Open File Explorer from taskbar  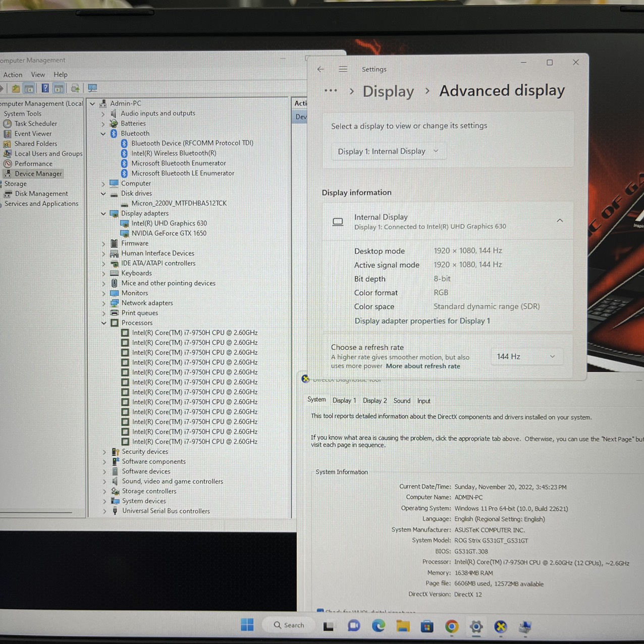point(403,626)
